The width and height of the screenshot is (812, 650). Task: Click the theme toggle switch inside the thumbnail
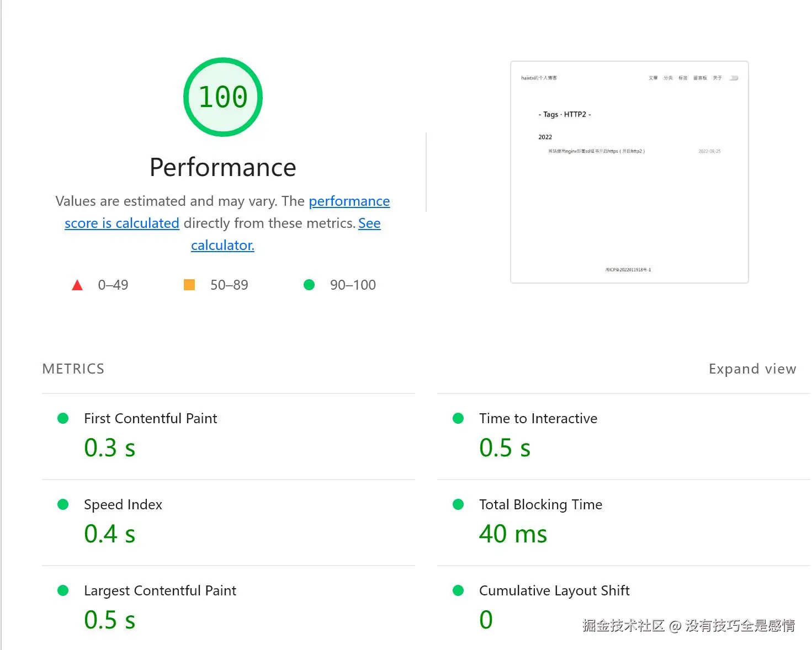point(734,78)
